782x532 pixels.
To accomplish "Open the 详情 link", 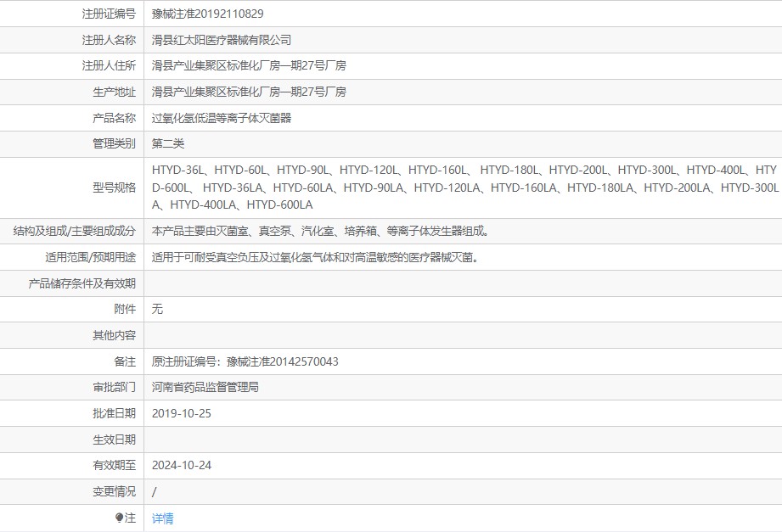I will (x=162, y=518).
